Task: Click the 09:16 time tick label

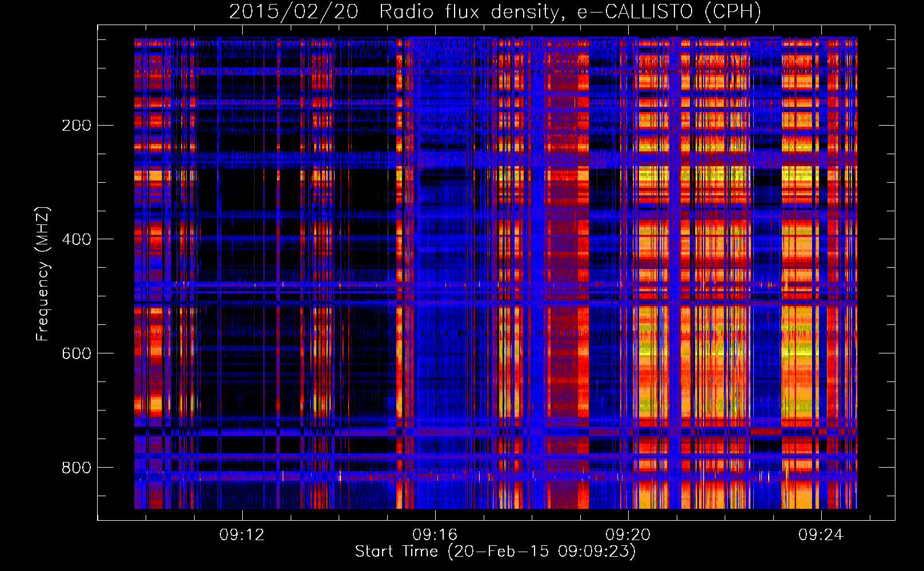Action: pos(435,535)
